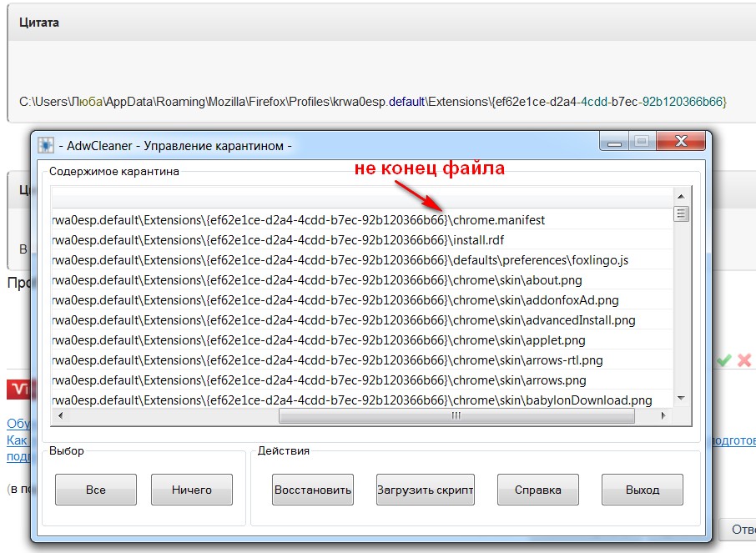Viewport: 756px width, 553px height.
Task: Click the AdwCleaner bug icon in the title bar
Action: (x=46, y=145)
